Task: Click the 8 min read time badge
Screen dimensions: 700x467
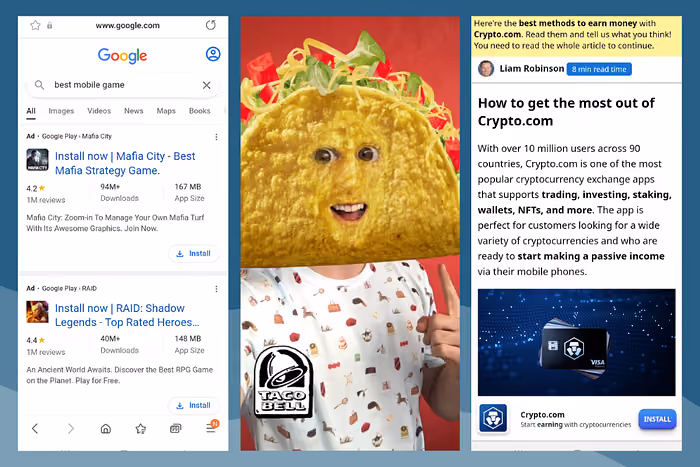Action: click(x=599, y=69)
